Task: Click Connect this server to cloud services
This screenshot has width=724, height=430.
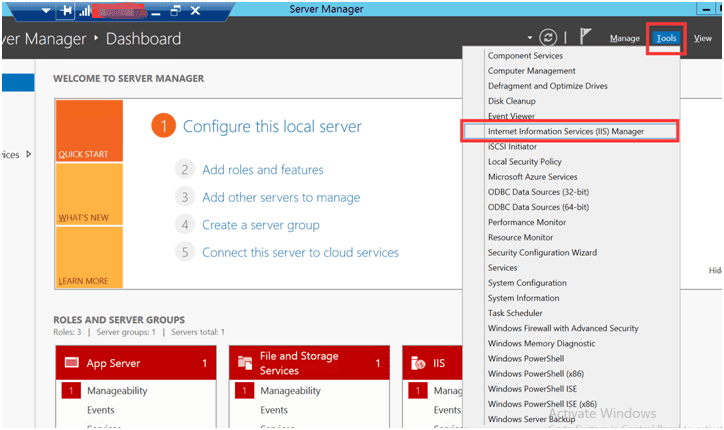Action: click(300, 252)
